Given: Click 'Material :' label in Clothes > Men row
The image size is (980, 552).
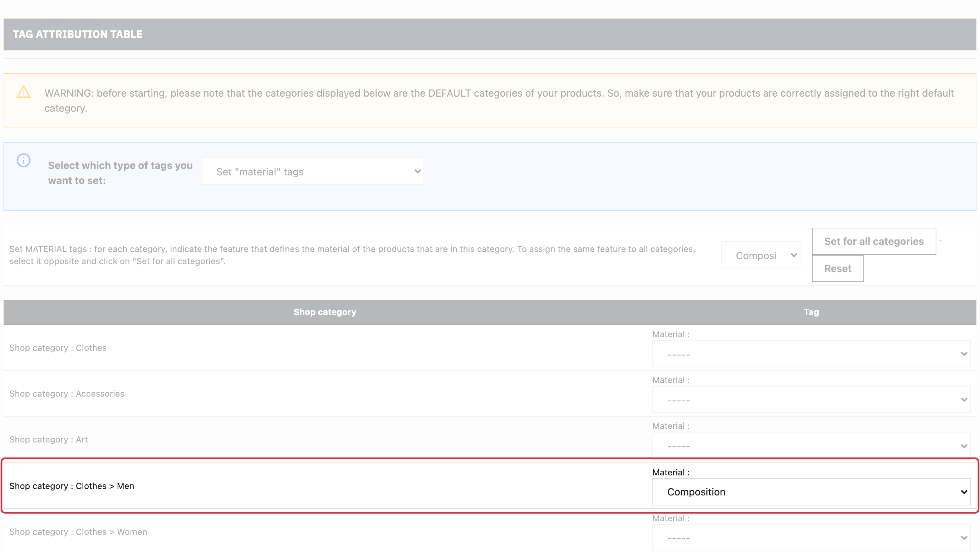Looking at the screenshot, I should coord(671,473).
